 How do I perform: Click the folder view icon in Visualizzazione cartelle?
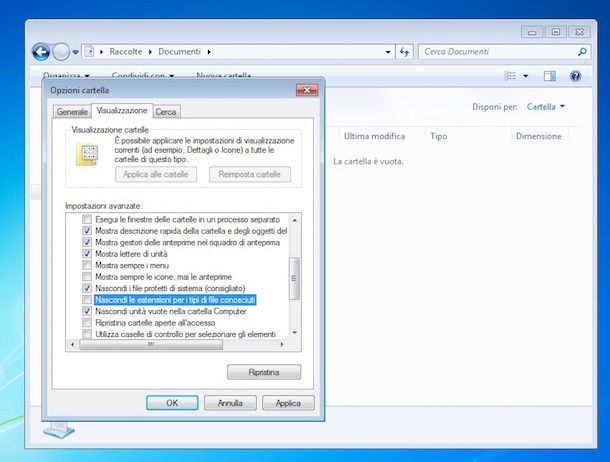click(88, 154)
